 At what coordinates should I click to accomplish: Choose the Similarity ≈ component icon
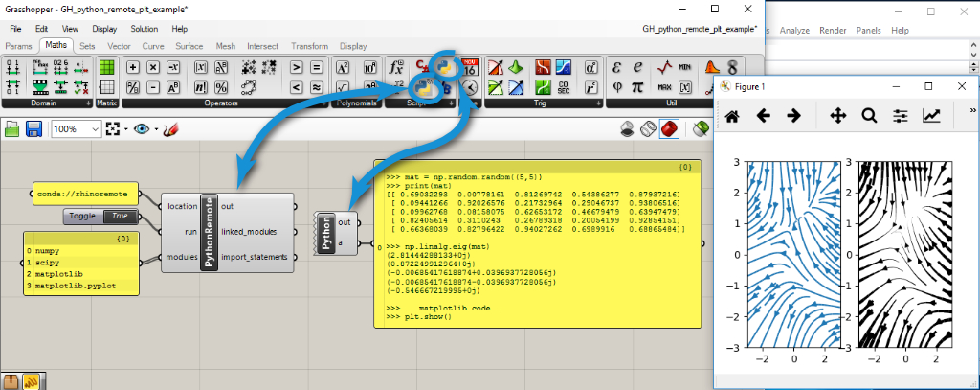(316, 87)
